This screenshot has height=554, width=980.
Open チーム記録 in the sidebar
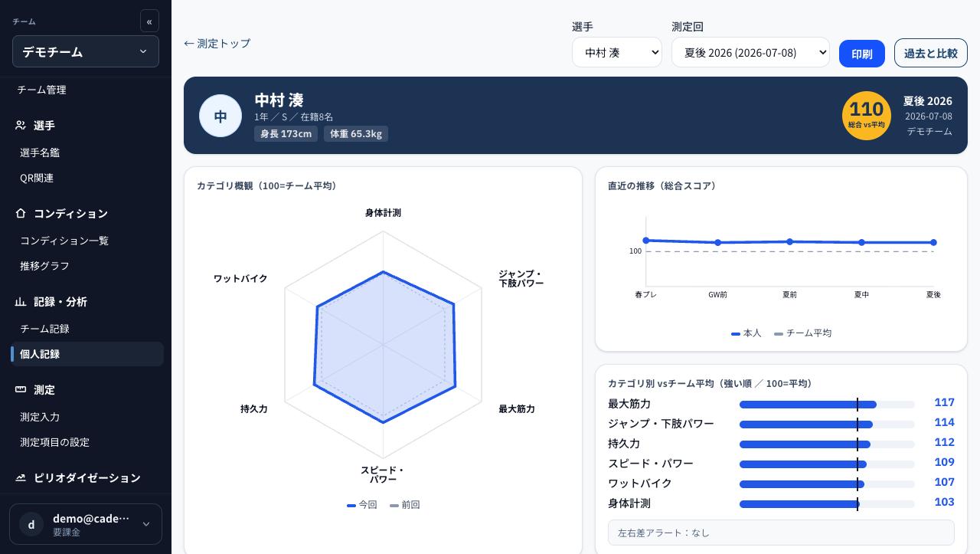point(44,329)
